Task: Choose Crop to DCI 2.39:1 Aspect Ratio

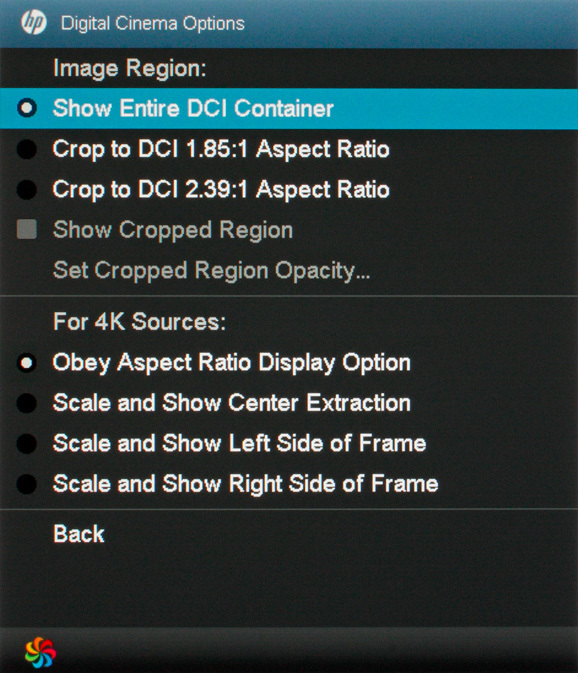Action: (289, 190)
